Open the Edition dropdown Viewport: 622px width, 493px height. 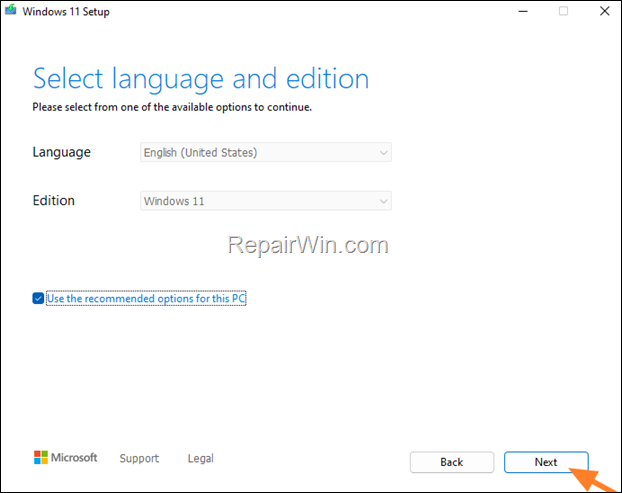tap(266, 201)
